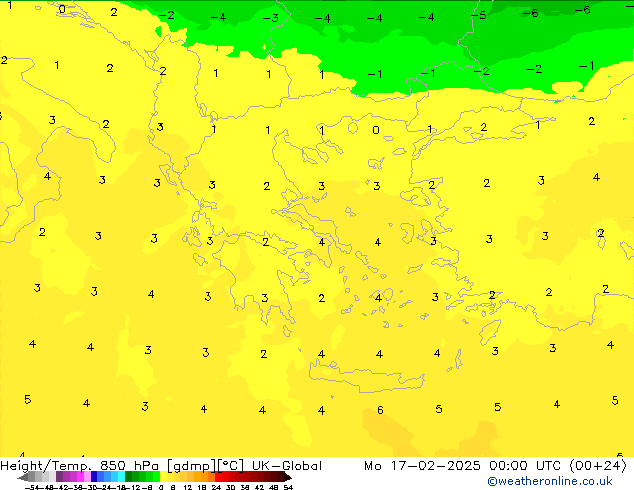Click the 'UK-Global' model name
This screenshot has height=490, width=634.
[287, 466]
